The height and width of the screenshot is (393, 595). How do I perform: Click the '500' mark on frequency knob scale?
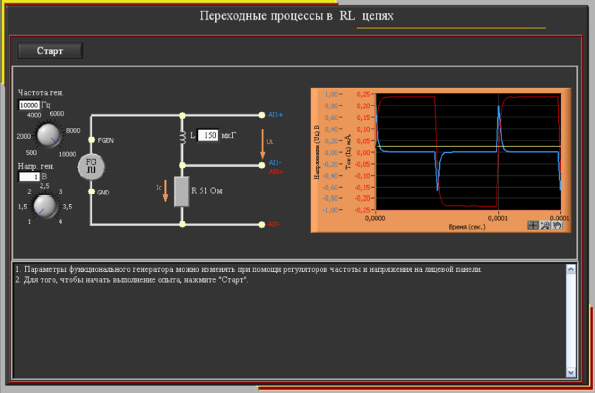coord(31,152)
